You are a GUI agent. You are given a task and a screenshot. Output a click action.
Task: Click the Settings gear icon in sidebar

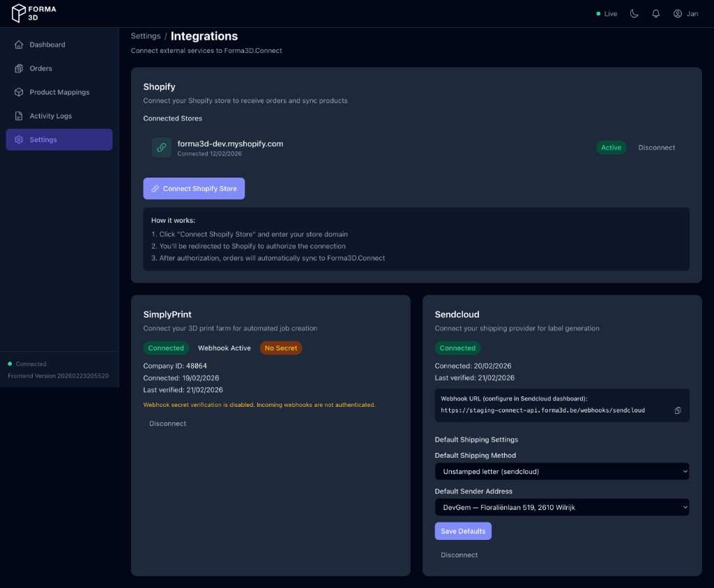19,139
